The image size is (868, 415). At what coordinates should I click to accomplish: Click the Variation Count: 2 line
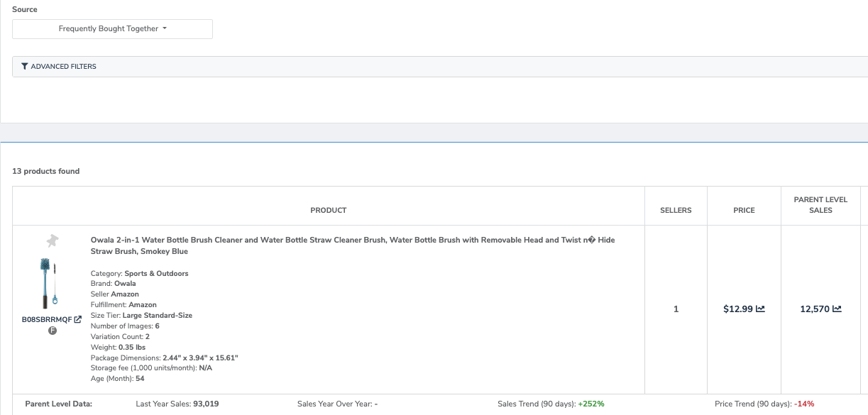click(121, 336)
